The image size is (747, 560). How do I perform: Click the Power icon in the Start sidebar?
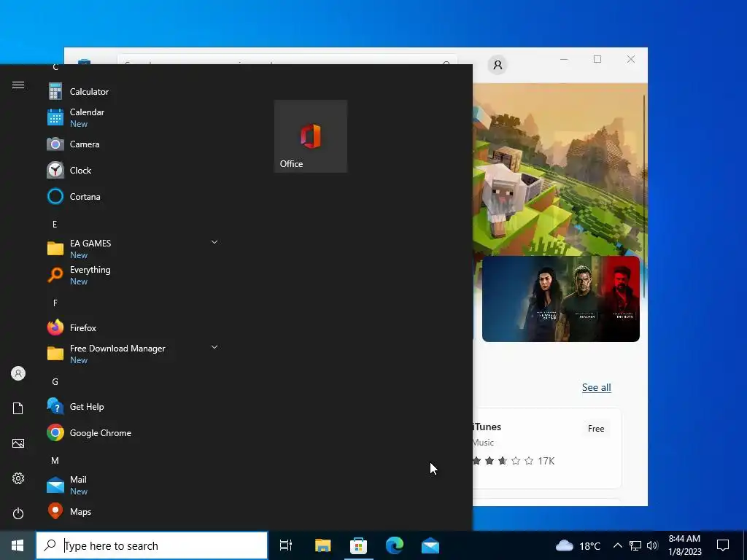point(18,513)
